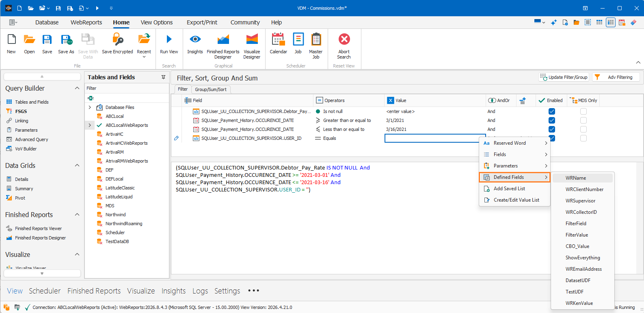Abort the search with the red X icon
The image size is (644, 313).
click(344, 39)
